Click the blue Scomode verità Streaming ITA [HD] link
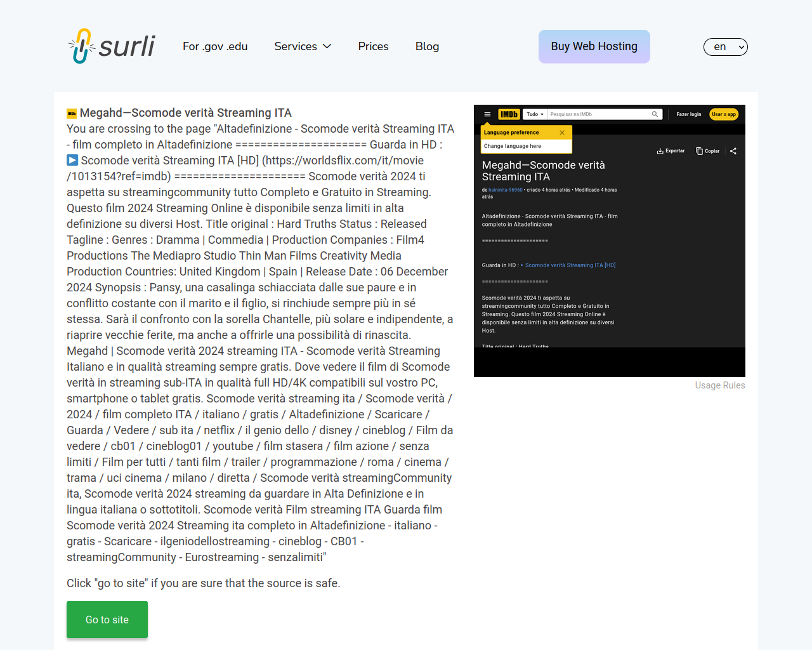Screen dimensions: 812x650 570,265
